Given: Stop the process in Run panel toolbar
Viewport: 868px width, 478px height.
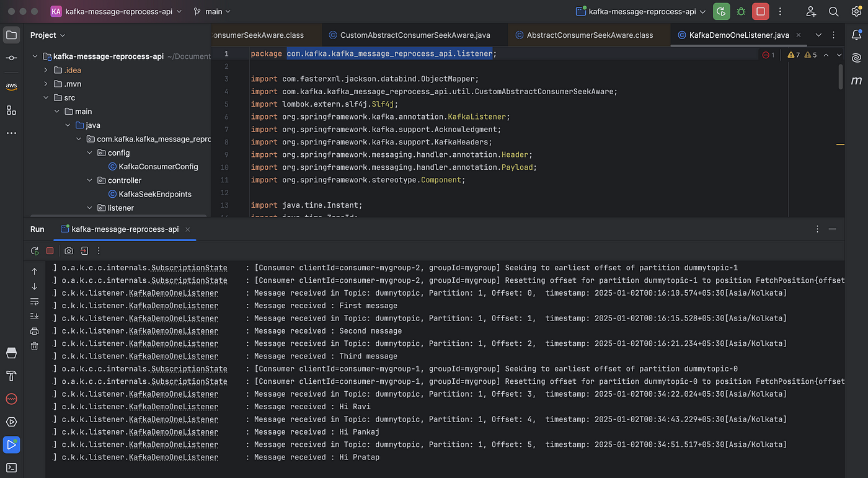Looking at the screenshot, I should coord(50,251).
